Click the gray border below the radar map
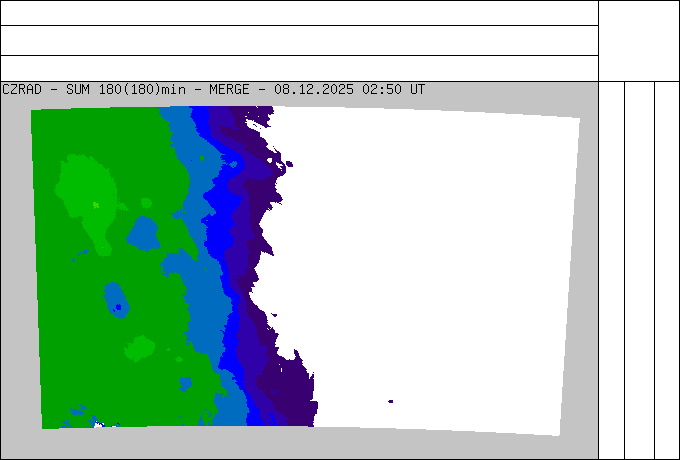Viewport: 680px width, 460px height. 300,445
